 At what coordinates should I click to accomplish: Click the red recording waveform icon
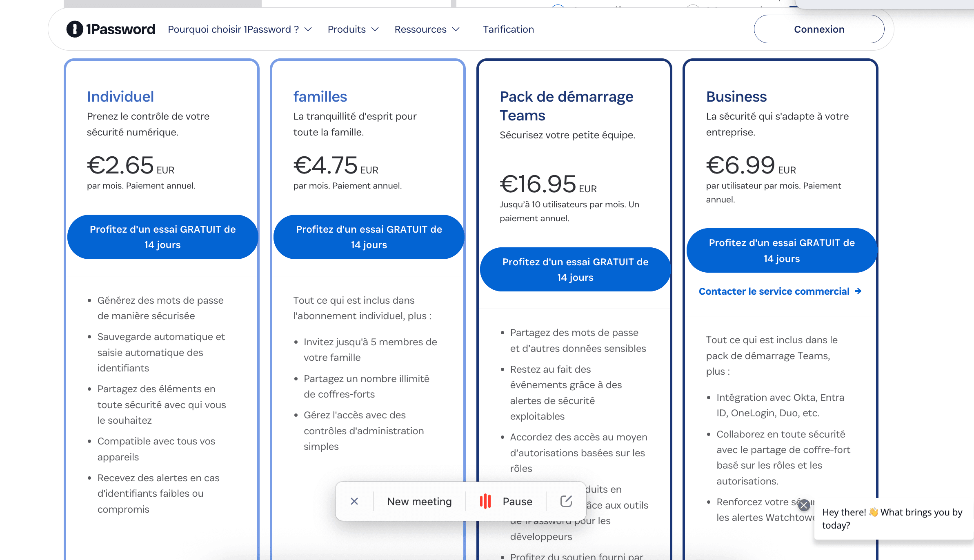point(485,501)
